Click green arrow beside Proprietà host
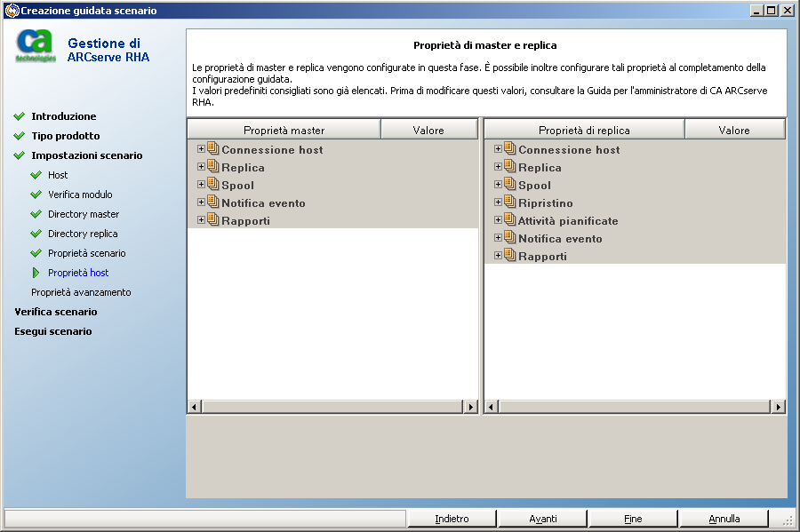The image size is (800, 532). [x=36, y=273]
